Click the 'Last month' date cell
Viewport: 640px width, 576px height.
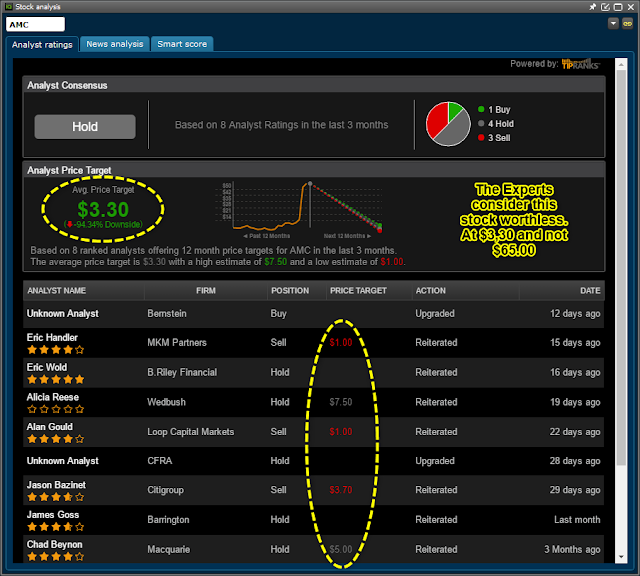[x=577, y=520]
